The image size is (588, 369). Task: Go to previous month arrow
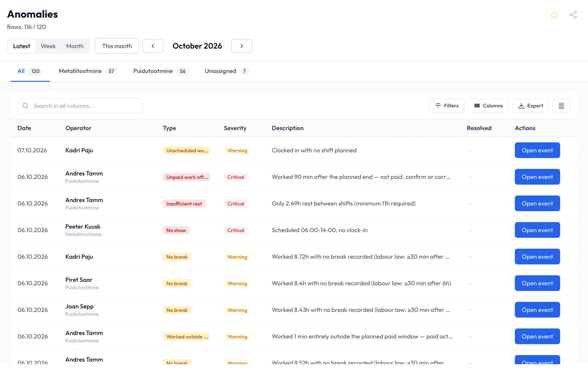tap(153, 46)
